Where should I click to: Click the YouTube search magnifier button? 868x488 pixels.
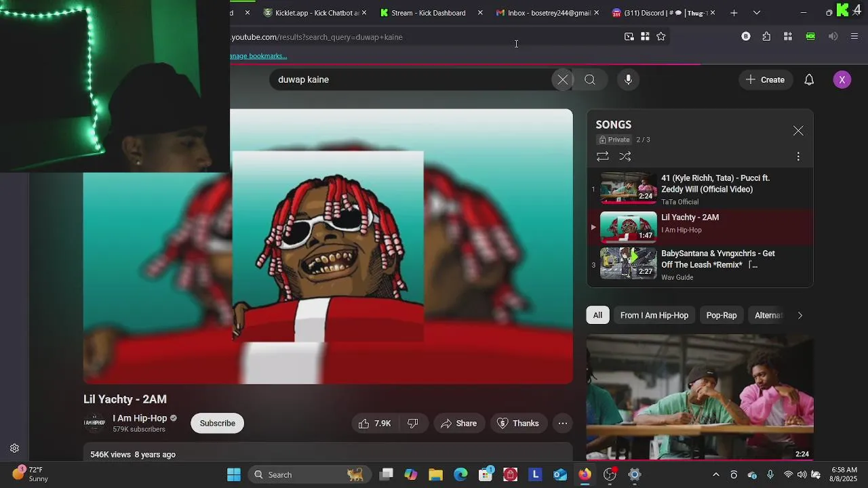pyautogui.click(x=590, y=80)
